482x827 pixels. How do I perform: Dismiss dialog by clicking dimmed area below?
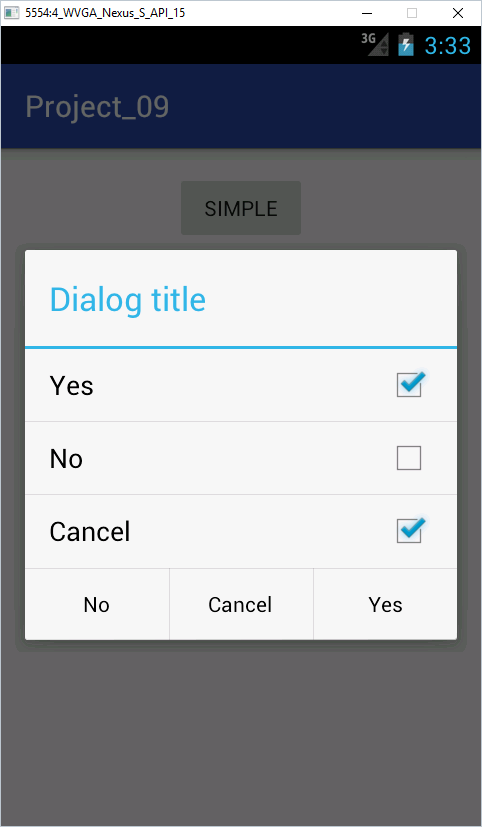(241, 738)
